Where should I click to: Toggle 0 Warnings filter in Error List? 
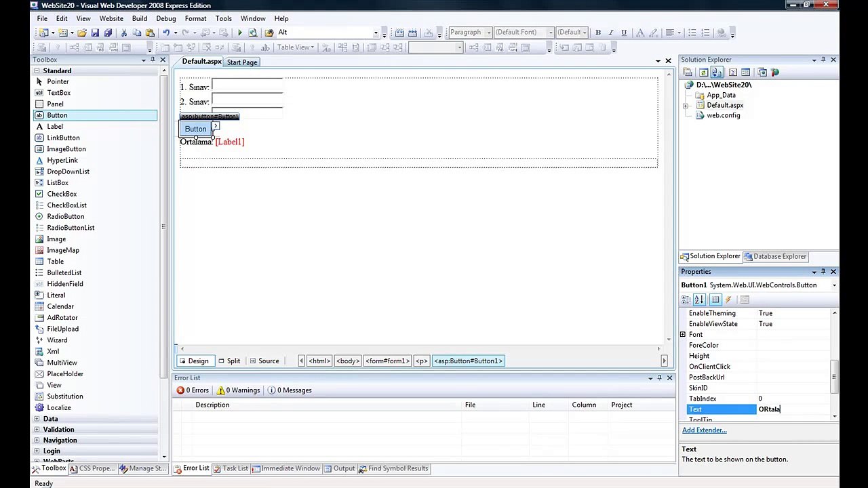238,390
